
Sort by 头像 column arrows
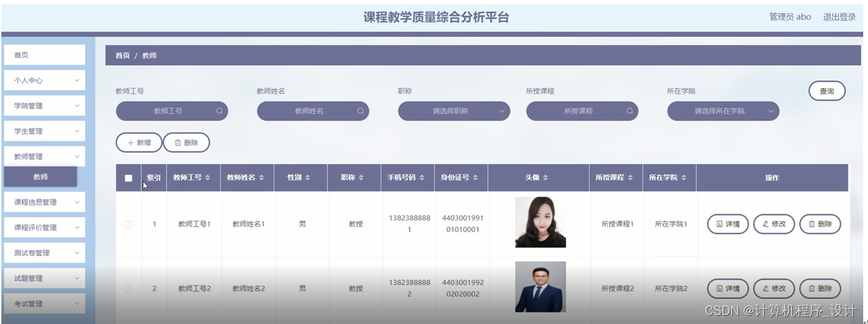click(546, 178)
